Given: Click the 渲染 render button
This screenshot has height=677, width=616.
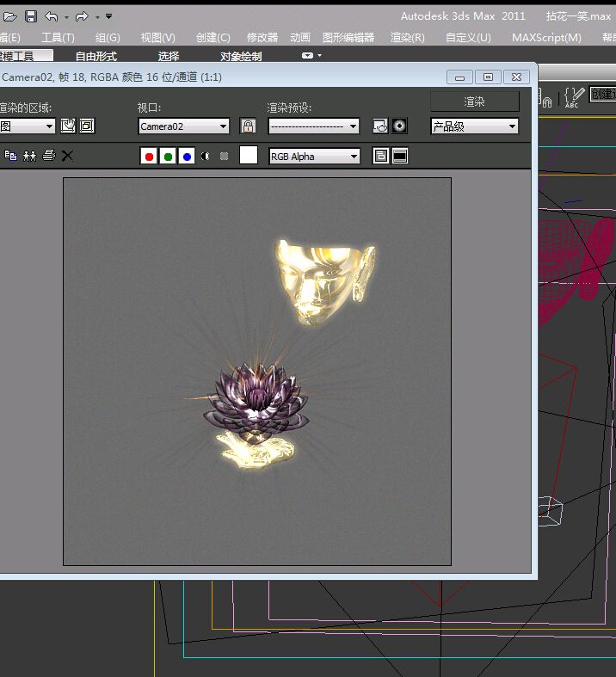Looking at the screenshot, I should [475, 102].
